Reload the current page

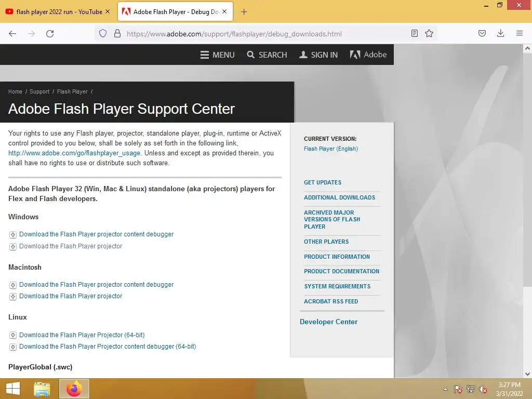click(50, 34)
